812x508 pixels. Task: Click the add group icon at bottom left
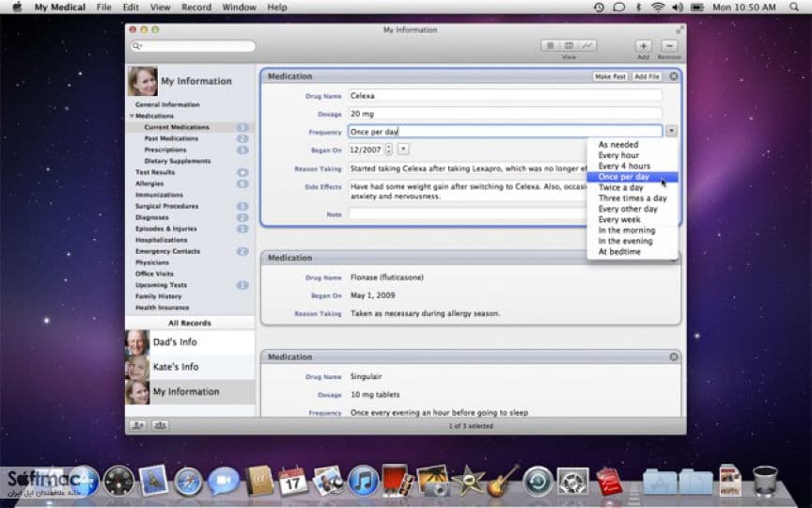[160, 425]
